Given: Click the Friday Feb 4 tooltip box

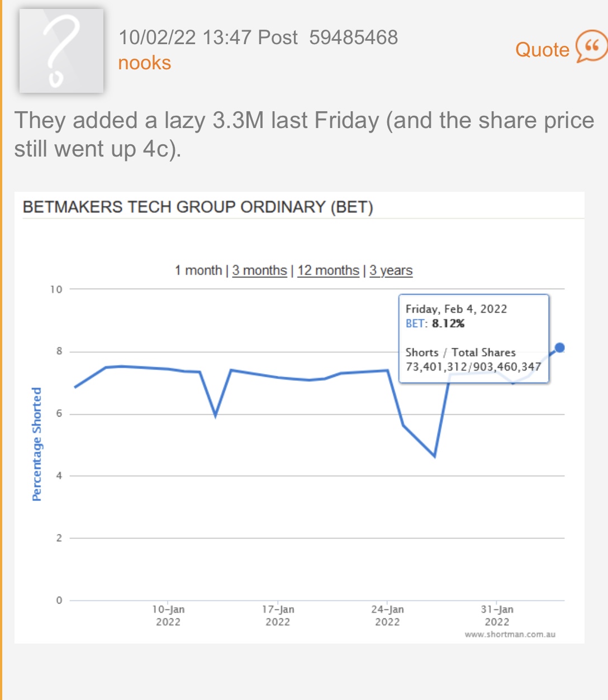Looking at the screenshot, I should click(474, 338).
